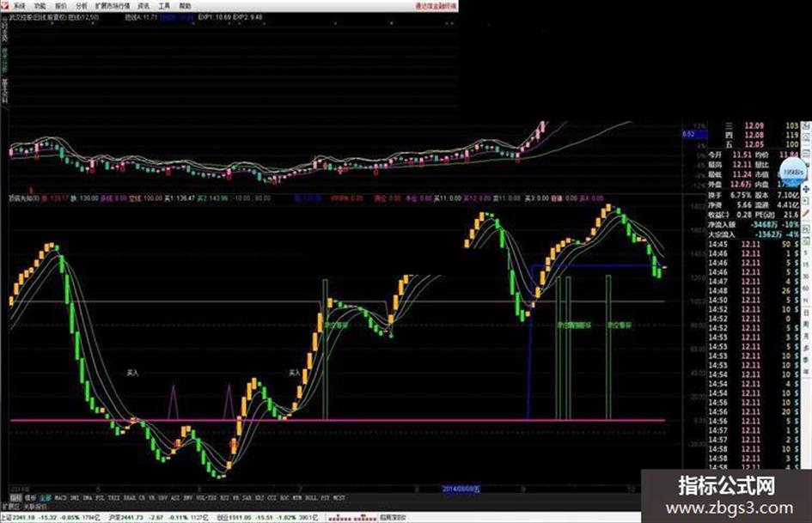Click the 关联报价 button at bottom
This screenshot has width=812, height=523.
(x=34, y=506)
